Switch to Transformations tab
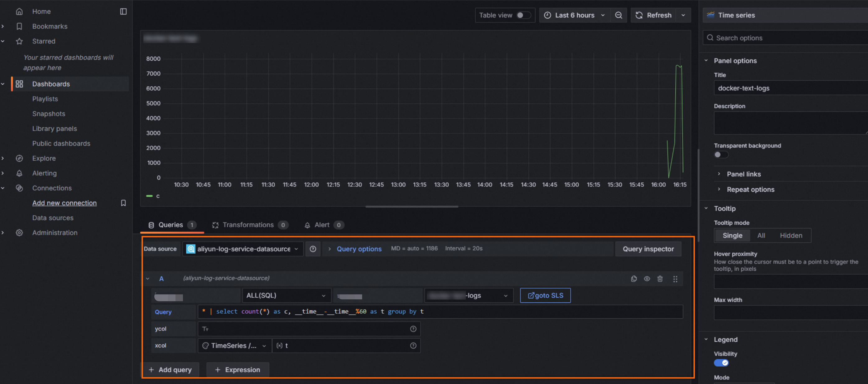This screenshot has width=868, height=384. tap(250, 225)
